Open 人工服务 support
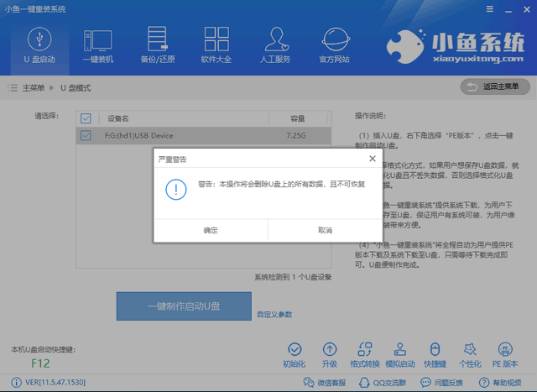This screenshot has height=392, width=537. pos(276,45)
